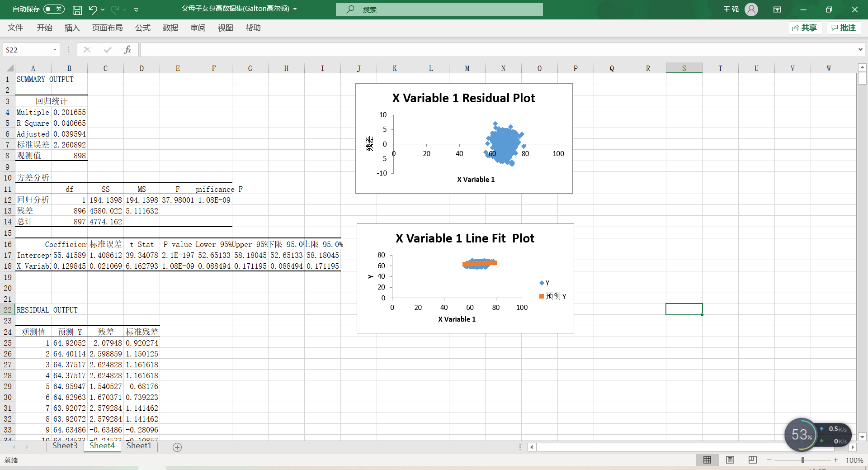
Task: Expand the file name title dropdown
Action: [295, 9]
